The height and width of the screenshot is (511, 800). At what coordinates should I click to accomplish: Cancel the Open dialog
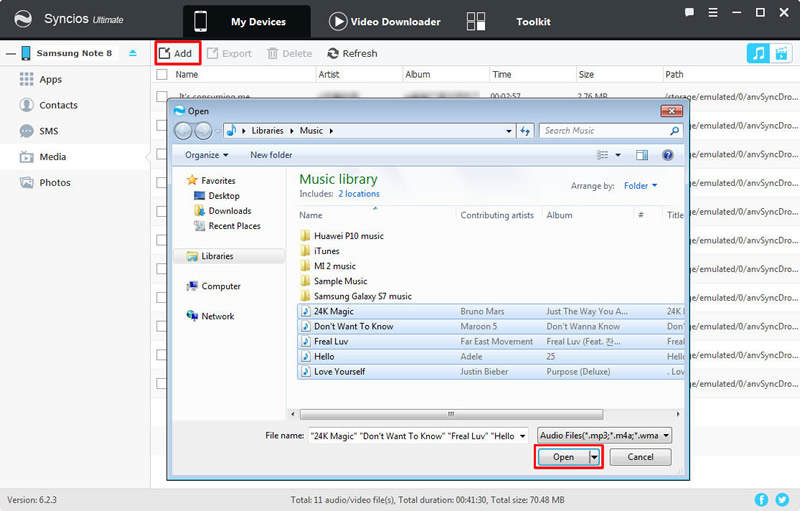tap(640, 457)
